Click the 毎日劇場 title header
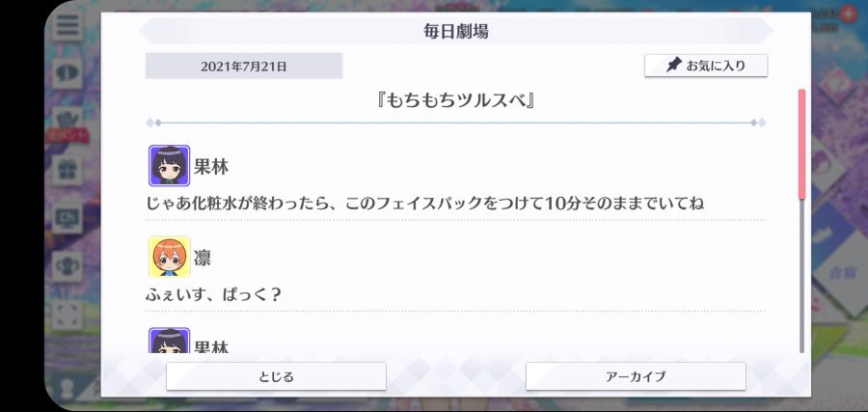868x412 pixels. [455, 32]
